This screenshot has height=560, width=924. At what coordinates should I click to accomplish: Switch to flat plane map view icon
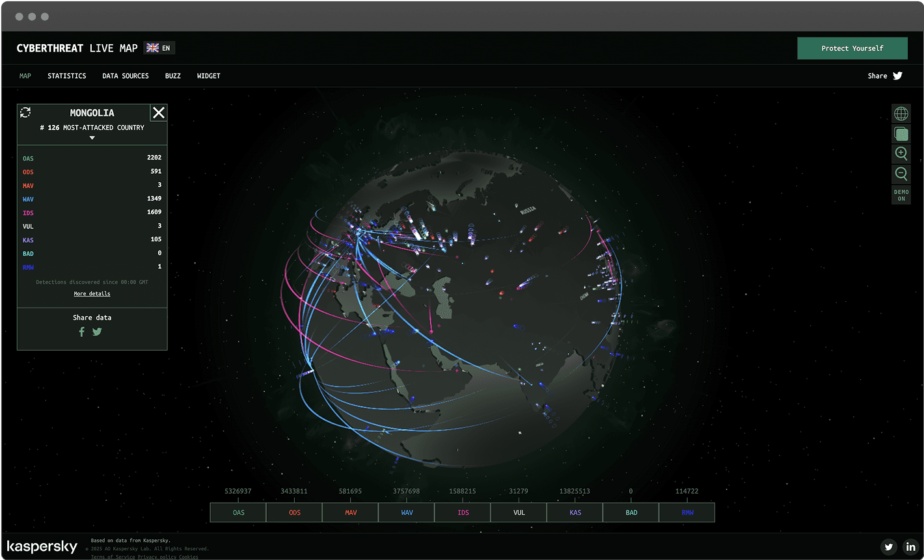901,134
